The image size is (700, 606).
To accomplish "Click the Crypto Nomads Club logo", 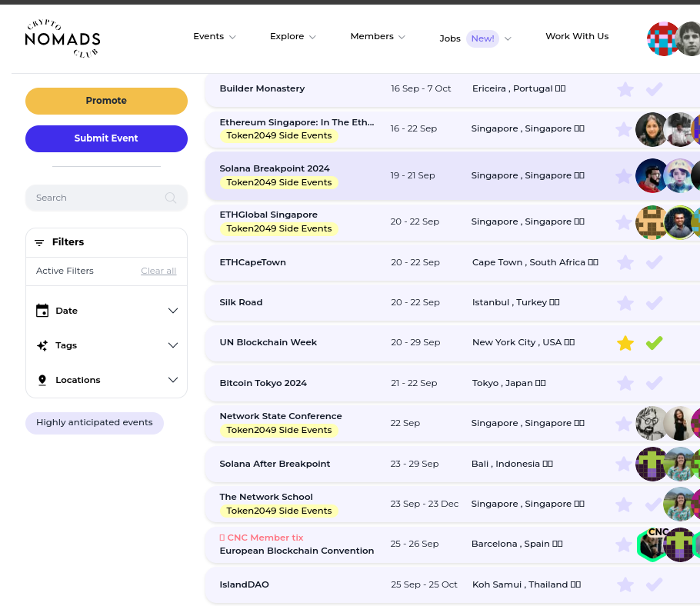I will coord(62,38).
